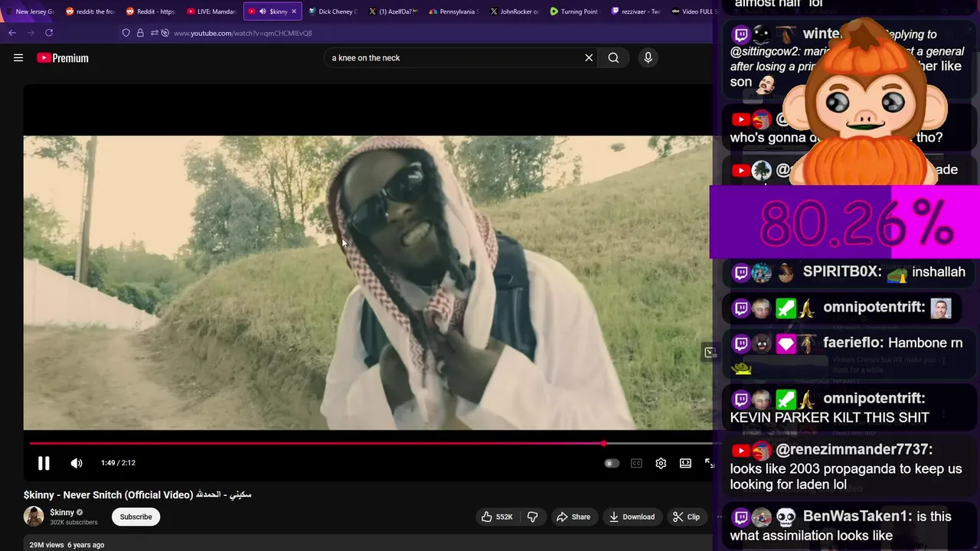Switch to Turning Point tab
980x551 pixels.
click(574, 11)
